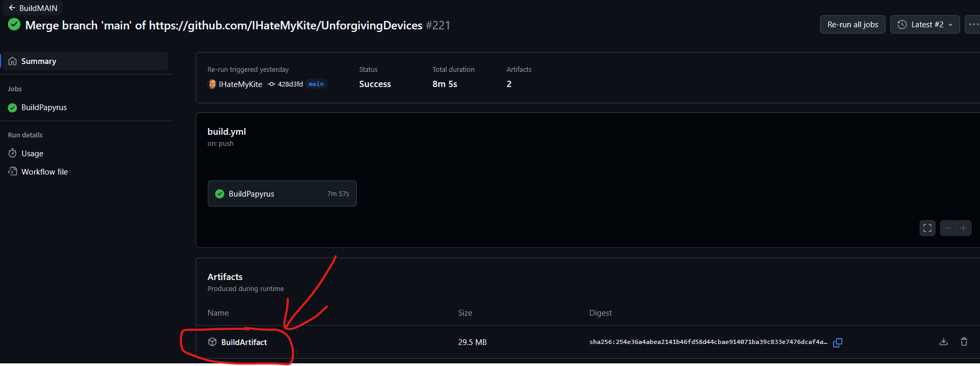
Task: Click Re-run all jobs button
Action: point(853,25)
